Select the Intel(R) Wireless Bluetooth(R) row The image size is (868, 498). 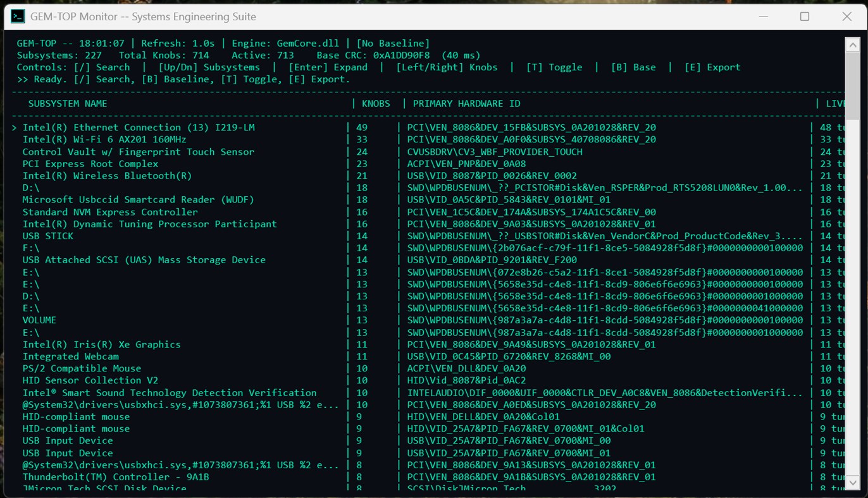pos(428,176)
